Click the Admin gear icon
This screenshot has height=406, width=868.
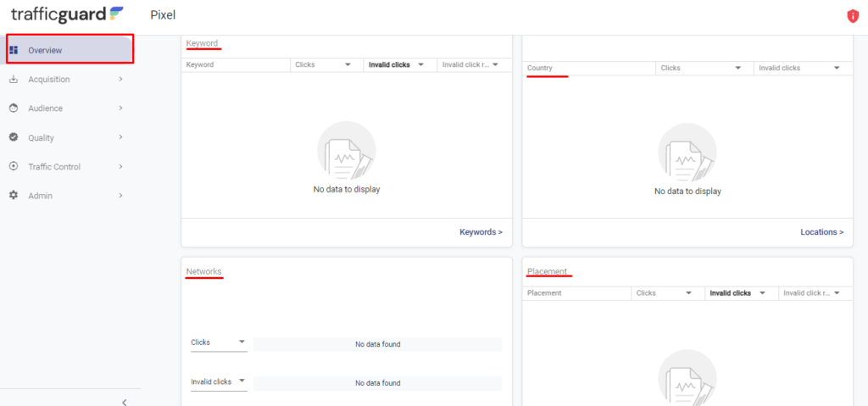[14, 196]
